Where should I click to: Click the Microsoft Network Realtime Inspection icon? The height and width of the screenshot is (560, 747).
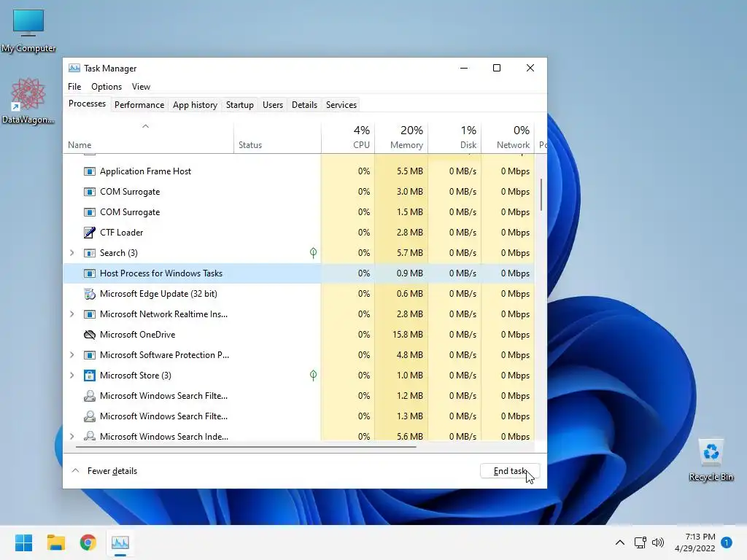89,314
